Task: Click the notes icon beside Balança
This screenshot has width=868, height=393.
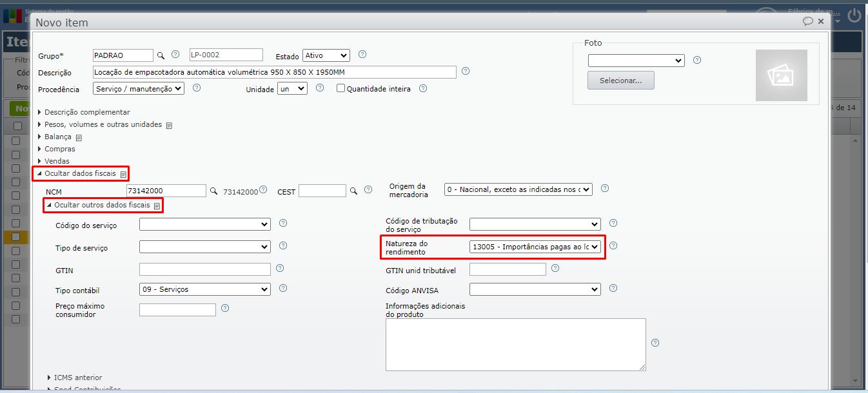Action: click(79, 138)
